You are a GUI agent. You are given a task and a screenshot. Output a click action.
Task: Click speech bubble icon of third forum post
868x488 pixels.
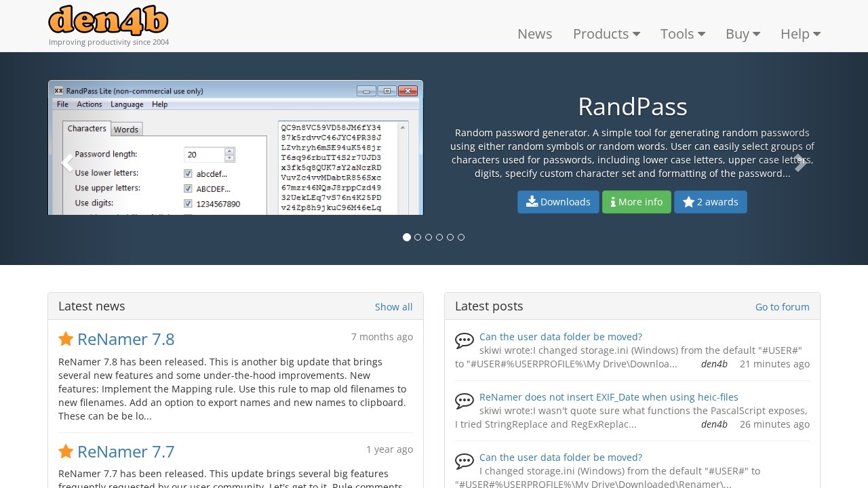tap(465, 462)
